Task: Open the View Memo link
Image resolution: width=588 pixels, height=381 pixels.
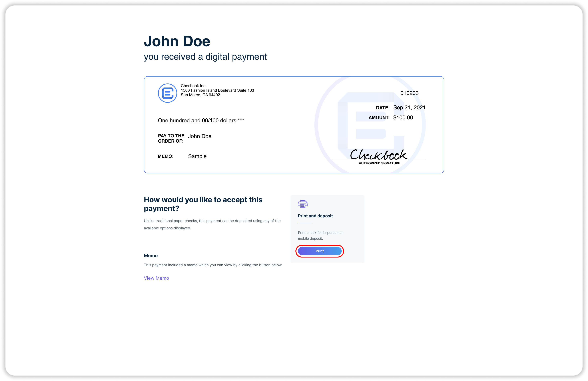Action: 156,278
